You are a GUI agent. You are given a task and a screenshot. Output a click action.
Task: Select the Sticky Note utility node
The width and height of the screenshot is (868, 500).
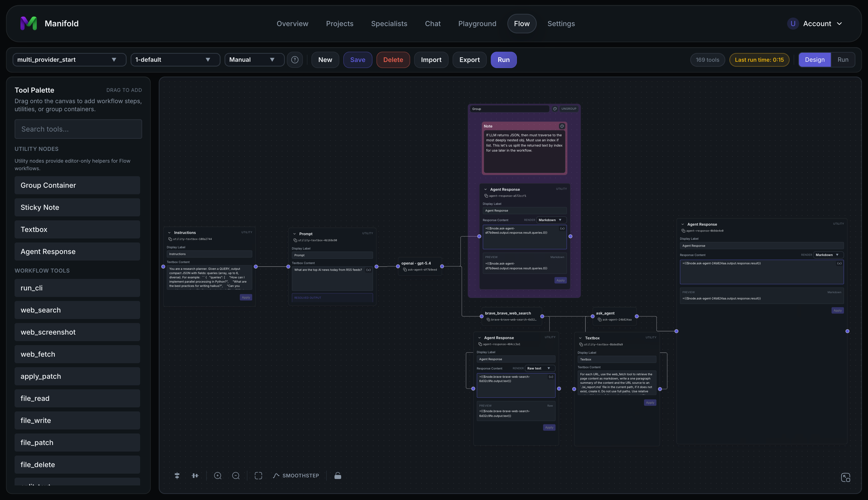click(x=77, y=207)
